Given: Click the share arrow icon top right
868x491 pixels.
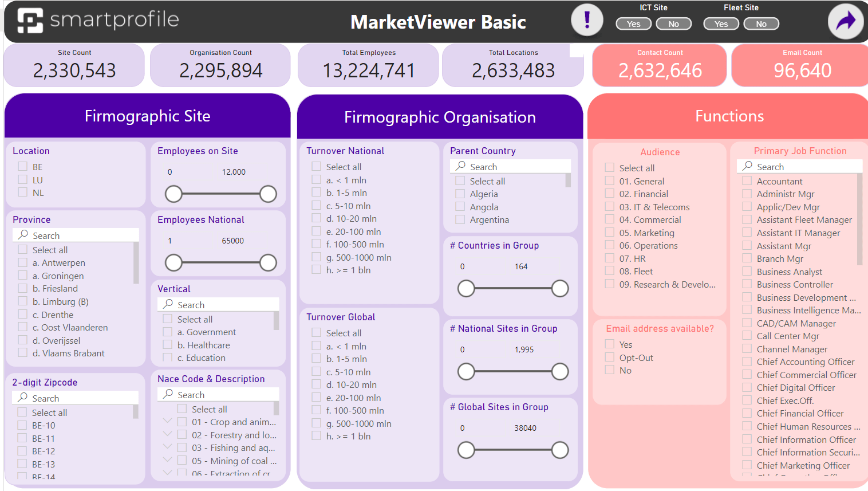Looking at the screenshot, I should click(x=846, y=21).
